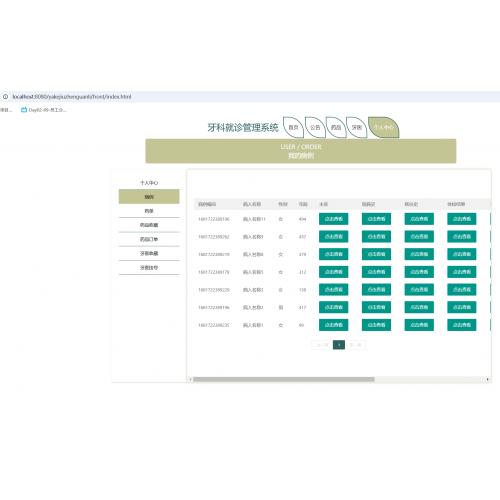Open 药品订单 in the left sidebar
The image size is (500, 500).
pos(149,239)
